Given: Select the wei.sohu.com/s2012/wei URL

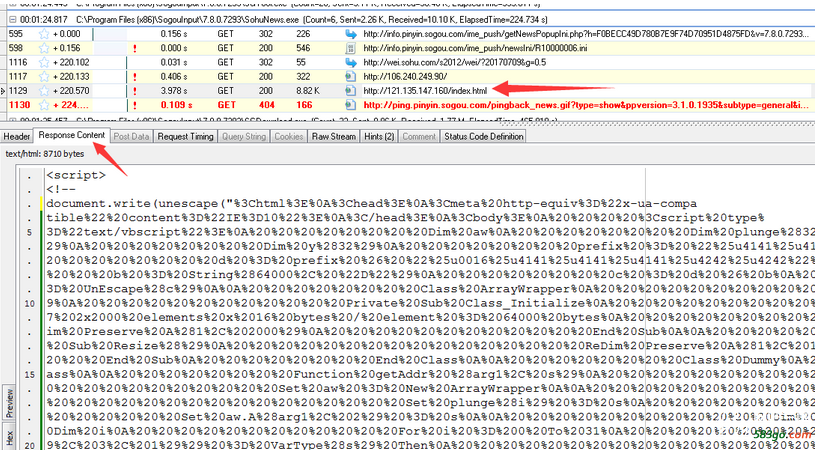Looking at the screenshot, I should tap(455, 62).
